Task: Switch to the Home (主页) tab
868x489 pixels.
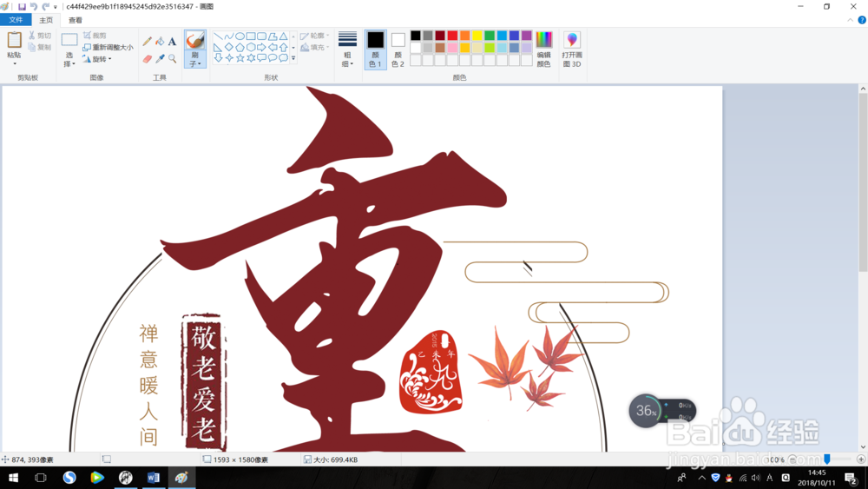Action: tap(46, 20)
